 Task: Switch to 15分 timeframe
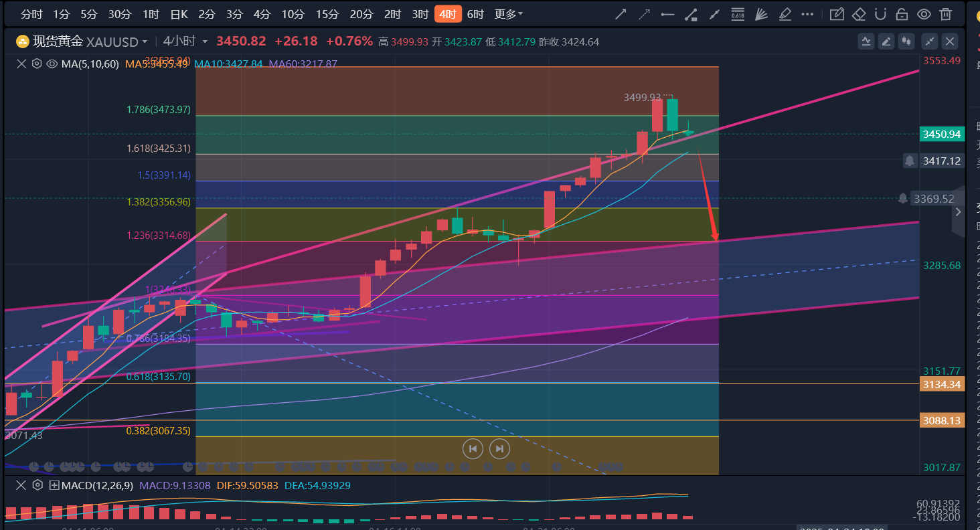click(327, 14)
